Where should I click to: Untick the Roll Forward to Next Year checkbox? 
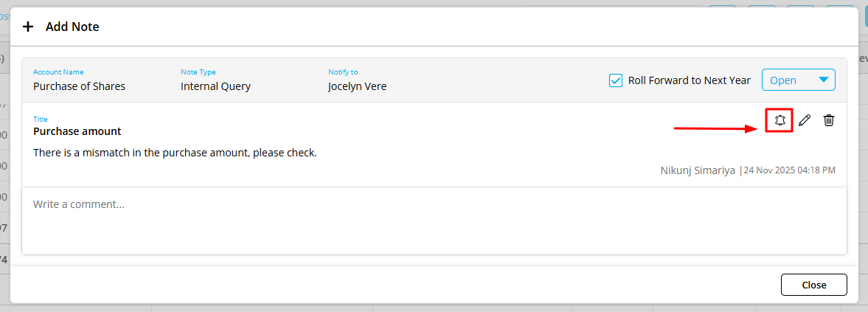tap(616, 80)
